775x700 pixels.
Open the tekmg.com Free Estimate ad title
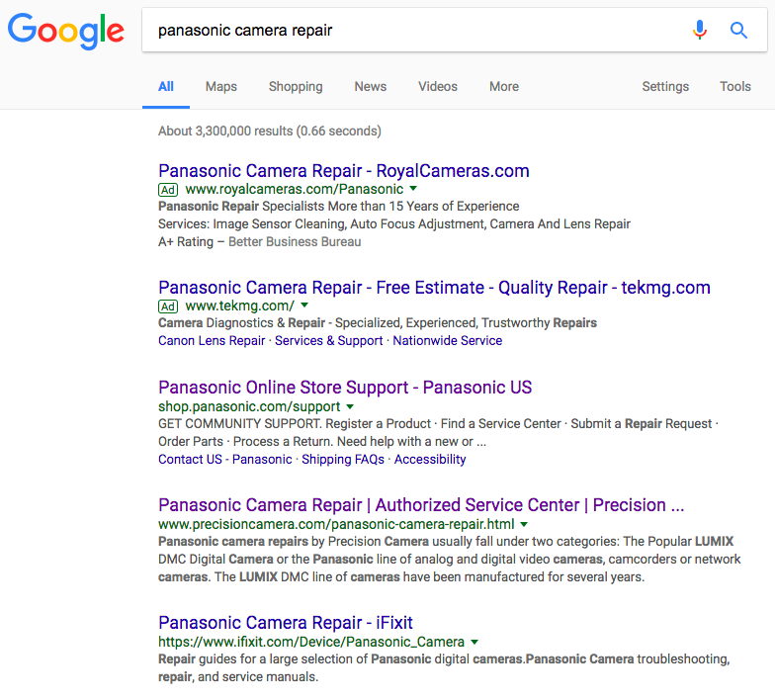click(x=434, y=287)
